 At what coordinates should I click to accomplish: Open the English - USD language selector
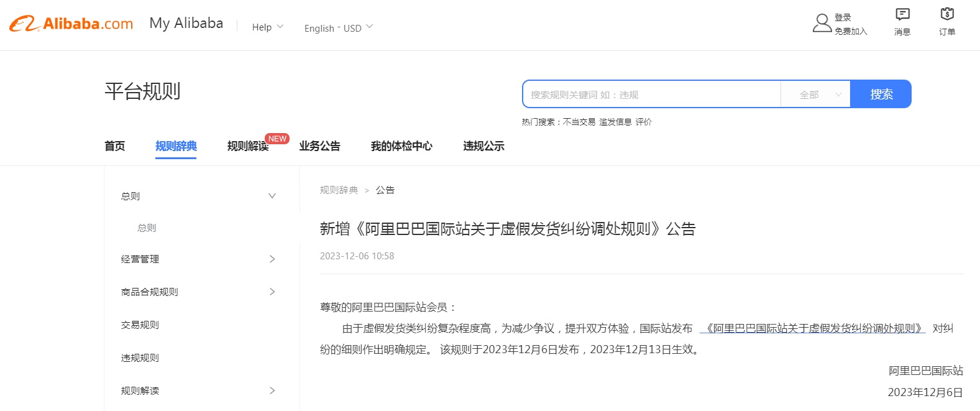click(x=339, y=27)
